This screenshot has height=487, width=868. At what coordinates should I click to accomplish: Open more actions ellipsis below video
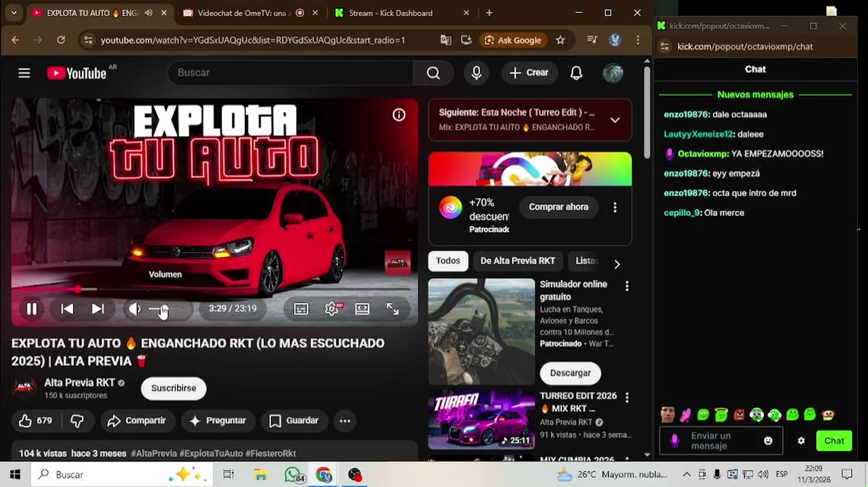[345, 421]
